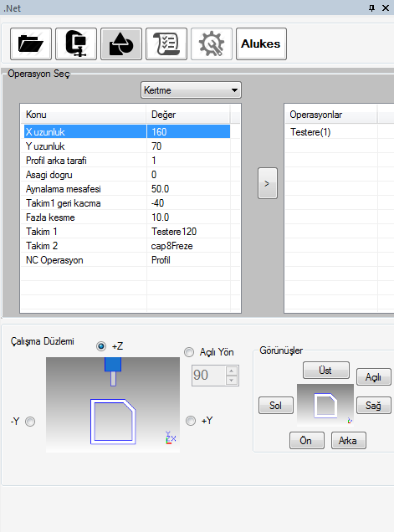Click the clamp fixture toolbar icon
394x532 pixels.
click(x=76, y=43)
